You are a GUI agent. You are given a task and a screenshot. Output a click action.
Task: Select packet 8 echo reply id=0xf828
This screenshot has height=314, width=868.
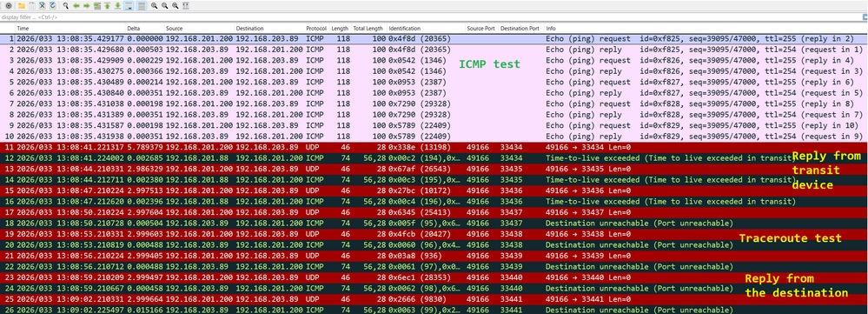tap(434, 115)
